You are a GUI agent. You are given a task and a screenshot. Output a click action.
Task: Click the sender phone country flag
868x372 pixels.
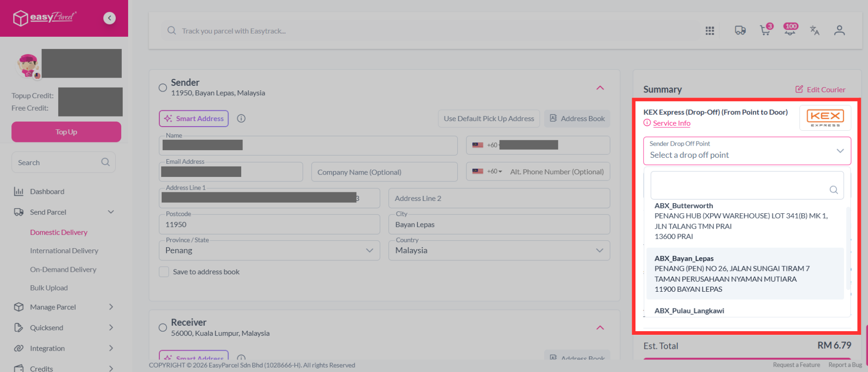coord(477,145)
